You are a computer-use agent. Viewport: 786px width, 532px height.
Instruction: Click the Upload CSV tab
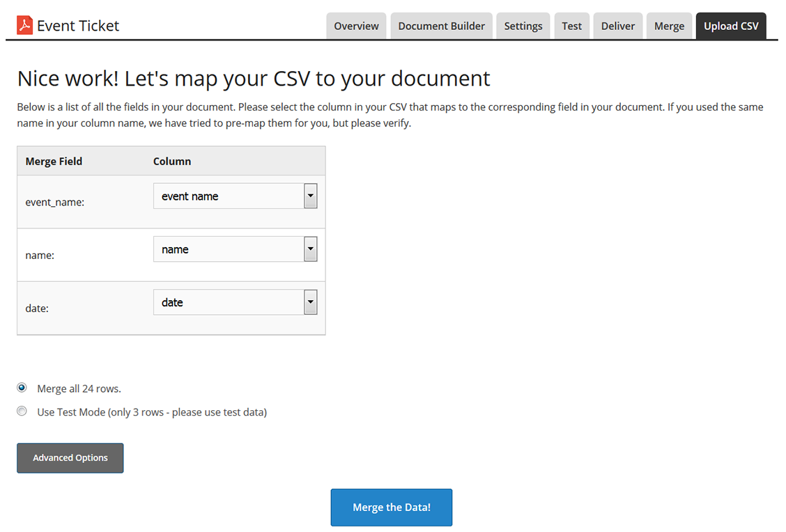pos(731,26)
